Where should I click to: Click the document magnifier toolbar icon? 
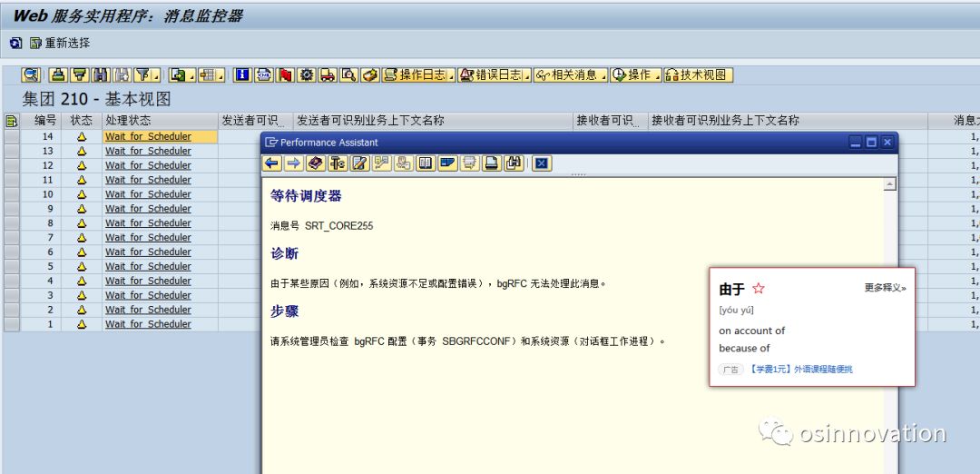(x=348, y=75)
